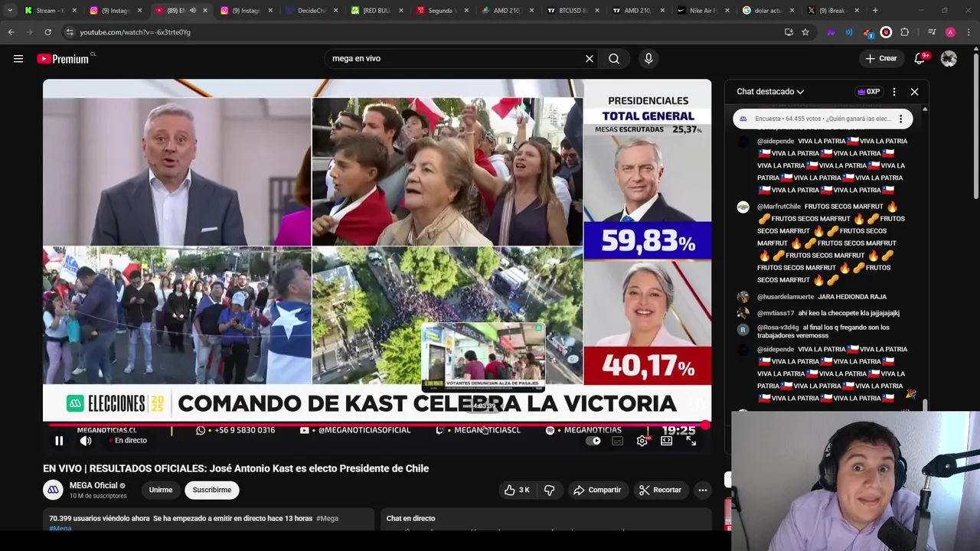Dislike the video

(550, 490)
